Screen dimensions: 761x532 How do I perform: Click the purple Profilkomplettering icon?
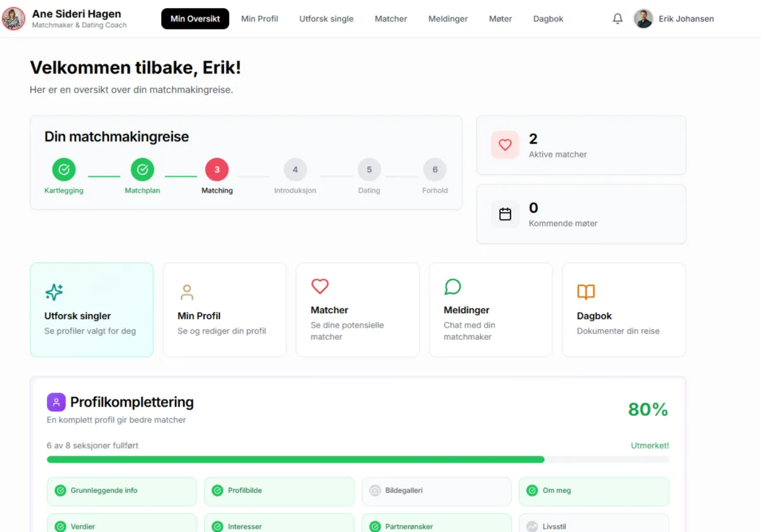click(x=56, y=402)
